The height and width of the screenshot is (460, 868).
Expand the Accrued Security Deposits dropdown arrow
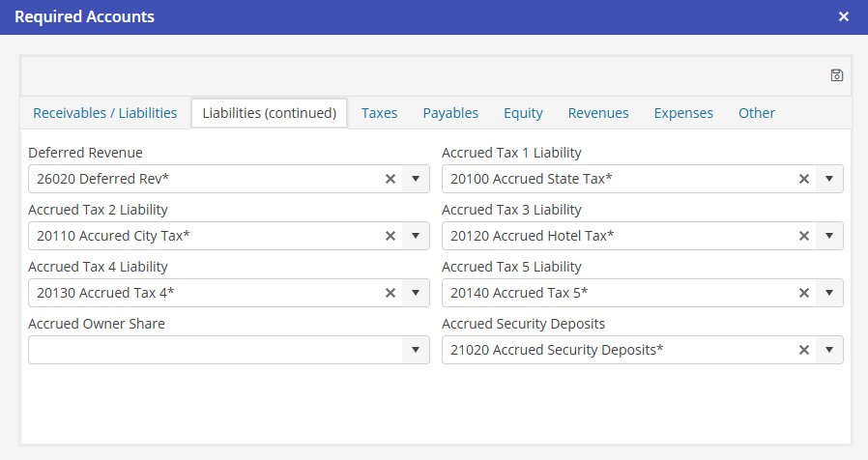point(829,350)
